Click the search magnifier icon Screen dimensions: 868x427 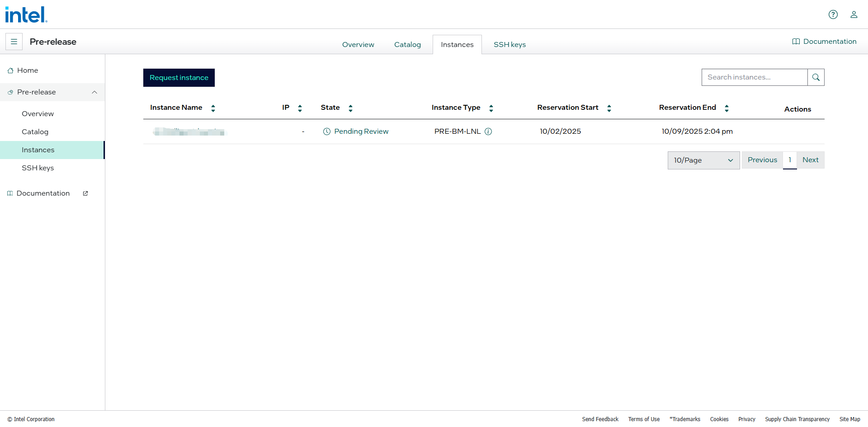(816, 77)
